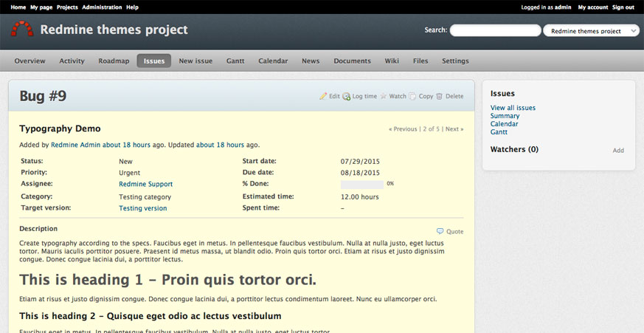644x333 pixels.
Task: Click the Quote text link in Description
Action: pyautogui.click(x=454, y=231)
